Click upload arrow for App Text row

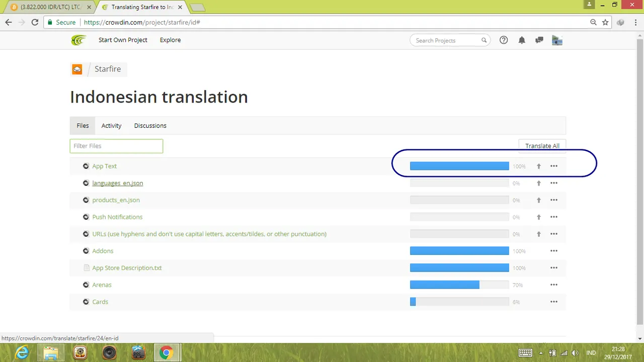(x=538, y=166)
